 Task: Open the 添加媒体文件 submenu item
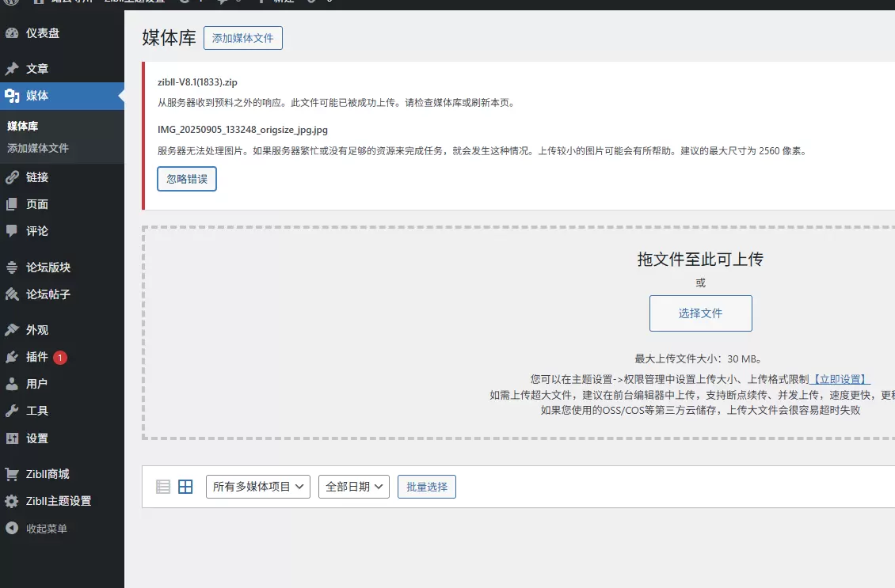click(38, 148)
